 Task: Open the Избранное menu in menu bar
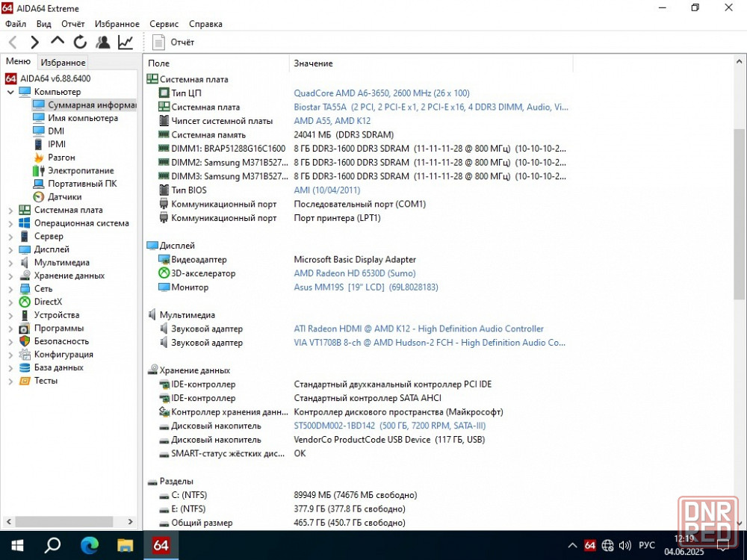pos(117,24)
